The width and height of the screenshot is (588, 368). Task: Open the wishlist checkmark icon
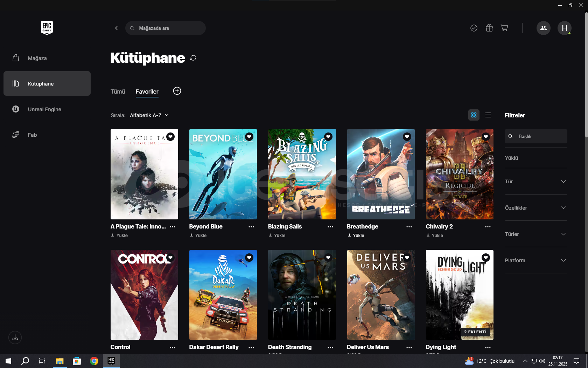click(474, 28)
